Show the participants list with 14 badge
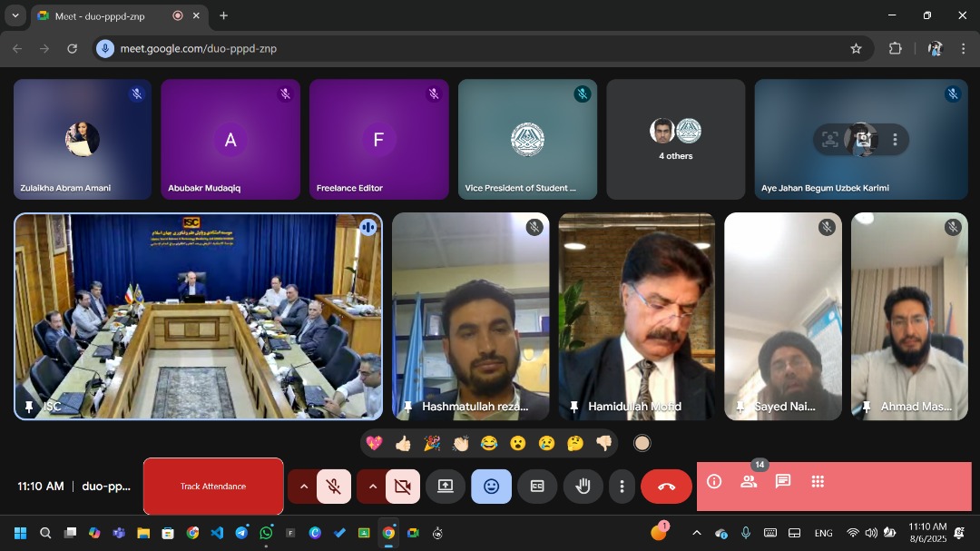 [749, 482]
